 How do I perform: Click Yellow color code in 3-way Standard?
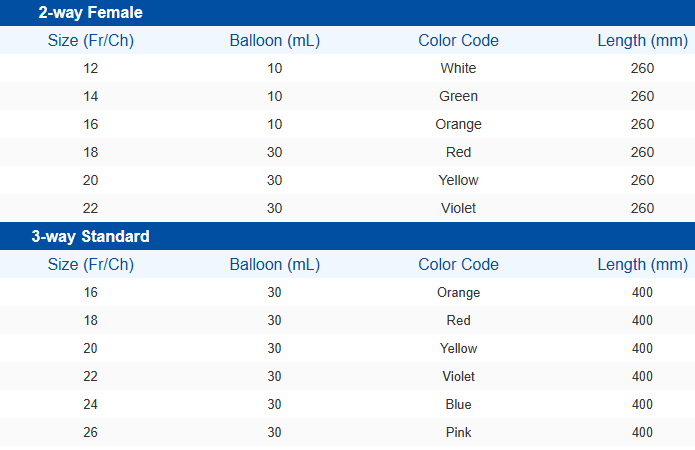coord(458,349)
